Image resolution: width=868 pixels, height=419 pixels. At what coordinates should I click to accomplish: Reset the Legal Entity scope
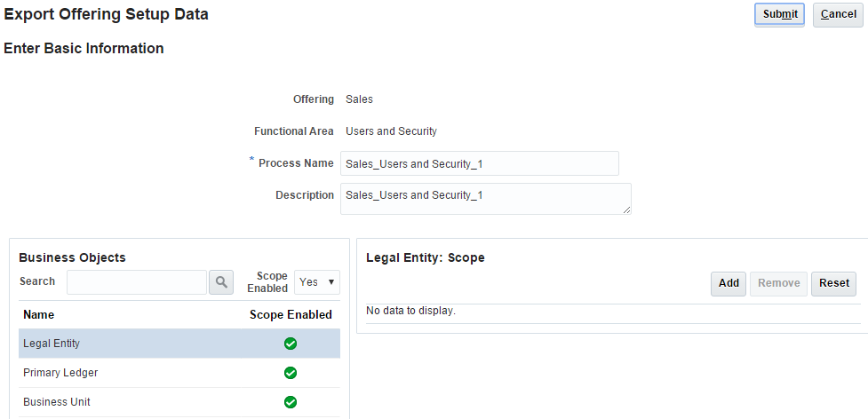[834, 283]
